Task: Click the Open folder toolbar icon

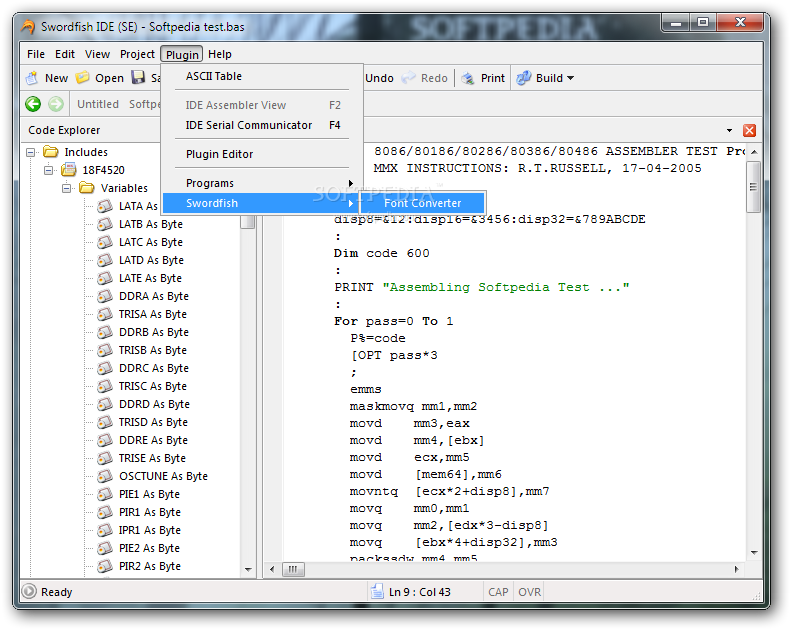Action: [82, 78]
